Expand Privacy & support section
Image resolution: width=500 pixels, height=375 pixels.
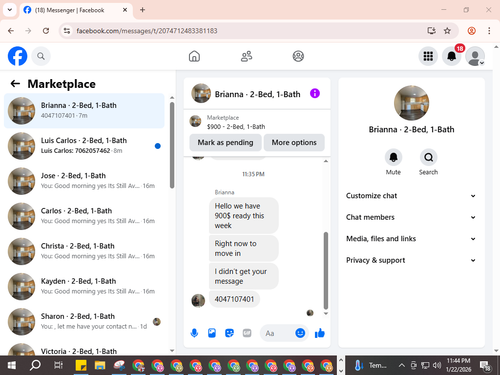[x=411, y=260]
